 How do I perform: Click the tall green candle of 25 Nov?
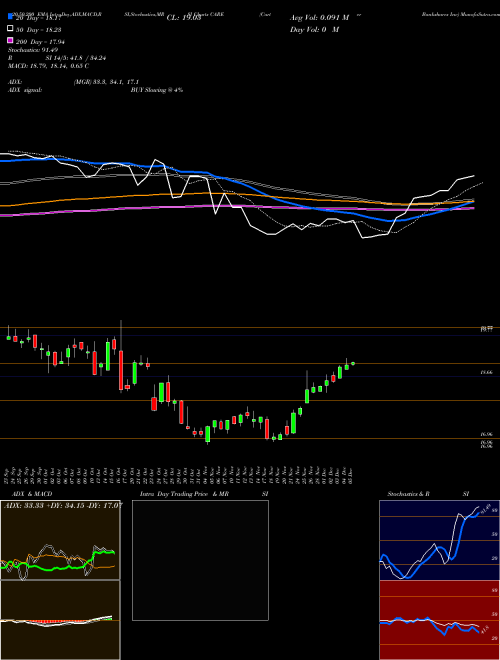pos(307,396)
